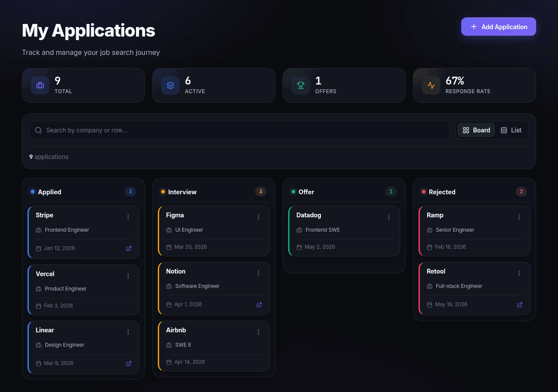Switch to Board view
The height and width of the screenshot is (392, 558).
476,130
